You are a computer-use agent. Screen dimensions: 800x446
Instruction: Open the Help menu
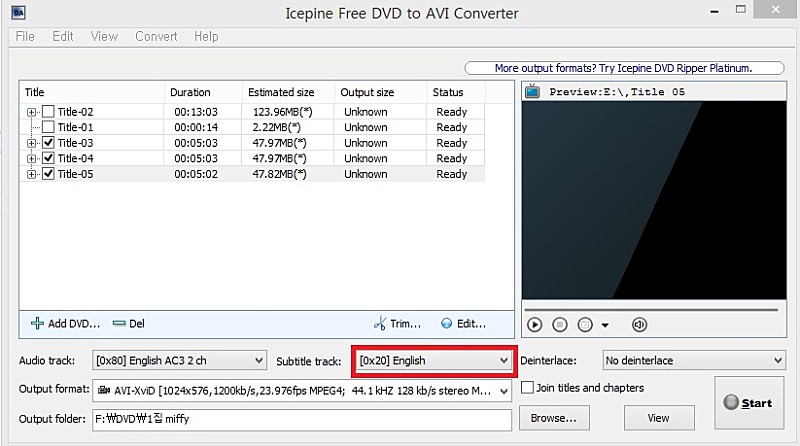(206, 37)
